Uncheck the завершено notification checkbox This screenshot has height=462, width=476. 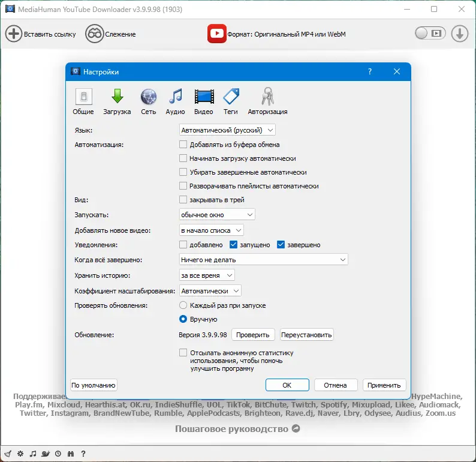(281, 245)
